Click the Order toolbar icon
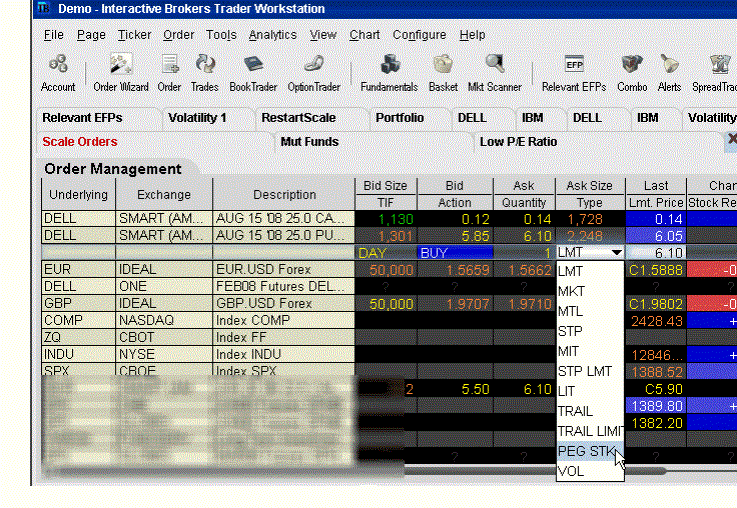Viewport: 737px width, 508px height. point(169,72)
